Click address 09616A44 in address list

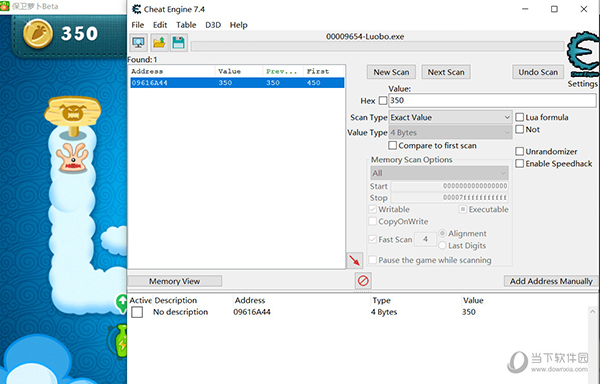252,312
